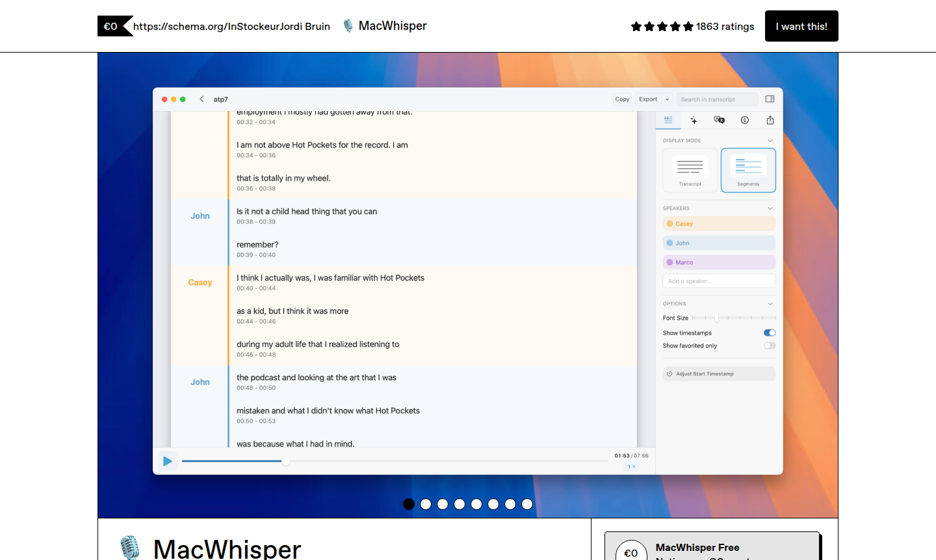936x560 pixels.
Task: Switch to Transcript display mode
Action: pyautogui.click(x=690, y=170)
